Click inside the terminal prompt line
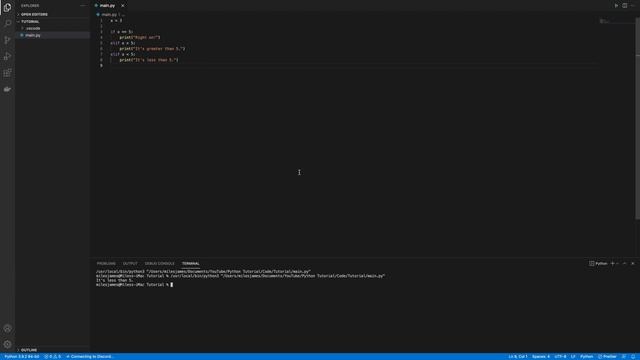Viewport: 640px width, 360px height. point(134,285)
